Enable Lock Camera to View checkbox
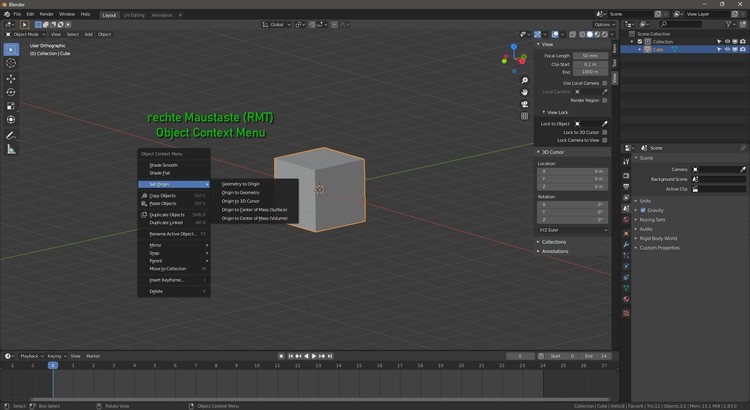 click(605, 140)
